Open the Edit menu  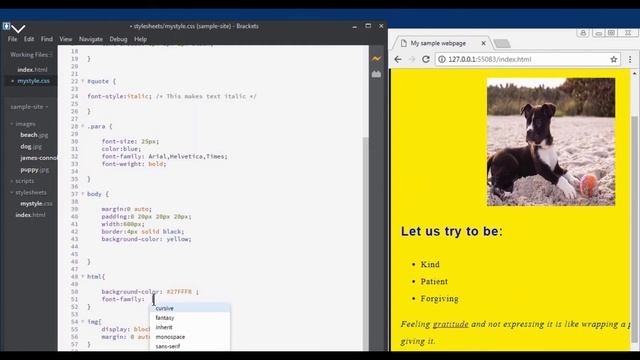(x=29, y=39)
